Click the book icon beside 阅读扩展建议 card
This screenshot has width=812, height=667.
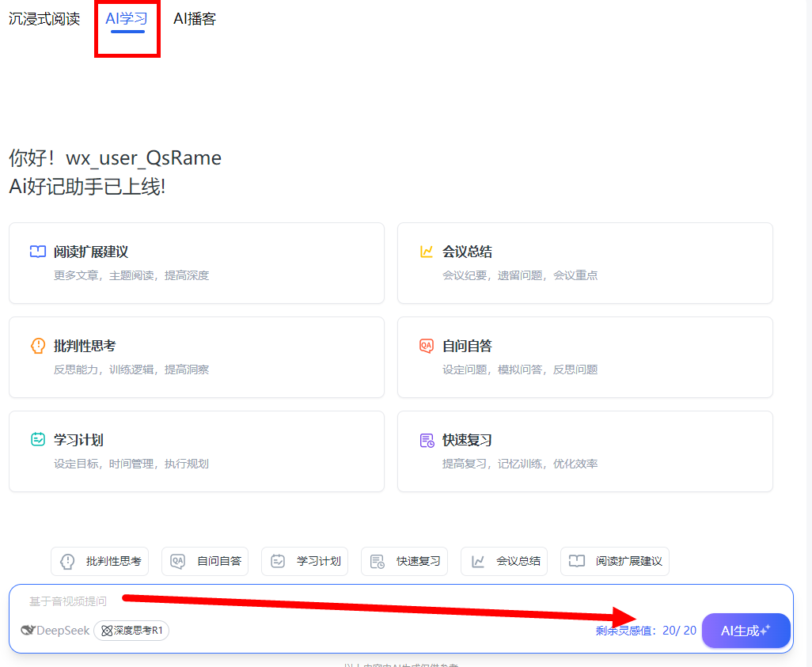38,252
